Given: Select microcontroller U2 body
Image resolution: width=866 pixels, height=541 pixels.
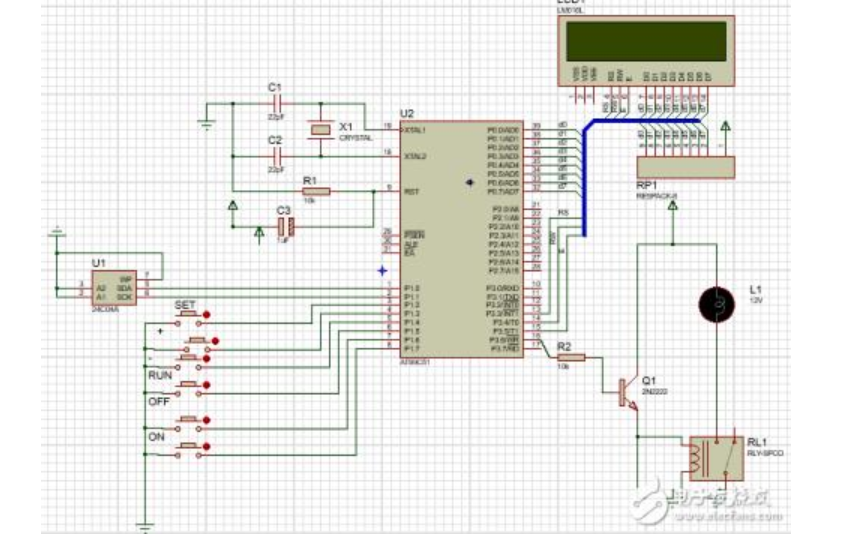Looking at the screenshot, I should click(462, 239).
